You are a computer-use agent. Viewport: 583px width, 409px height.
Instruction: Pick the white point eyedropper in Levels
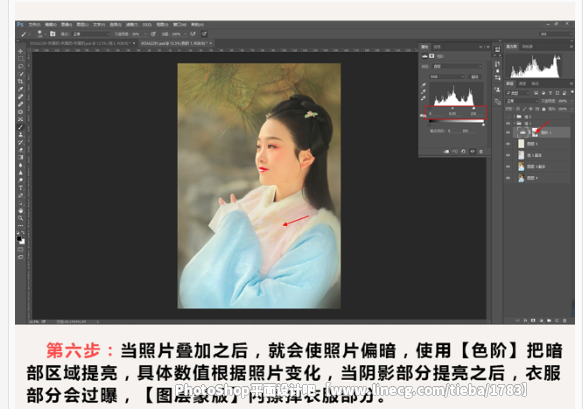(x=423, y=98)
